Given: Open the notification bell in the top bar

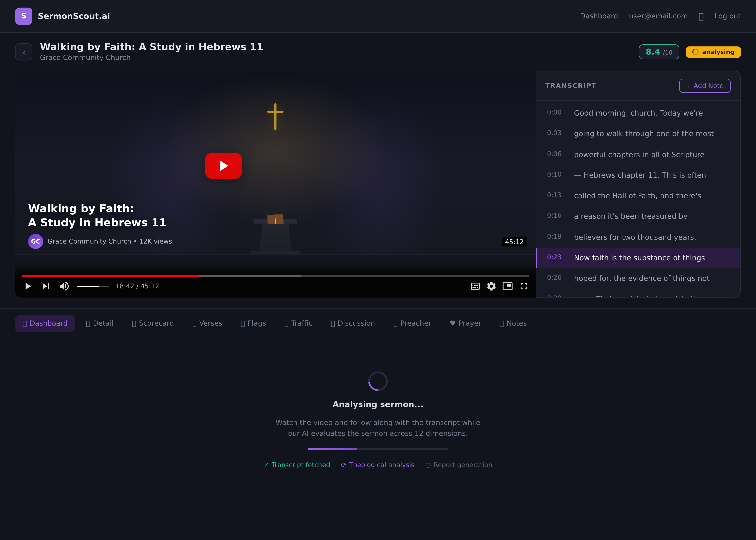Looking at the screenshot, I should pos(701,16).
